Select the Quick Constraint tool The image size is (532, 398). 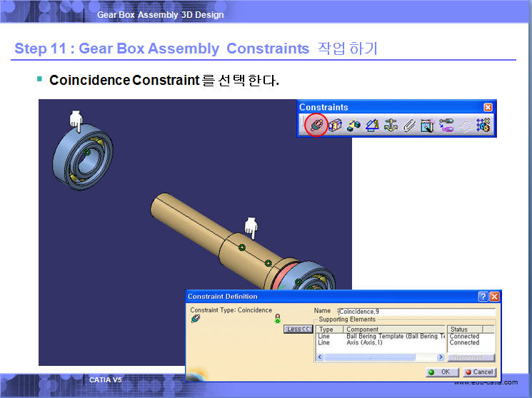[x=428, y=126]
